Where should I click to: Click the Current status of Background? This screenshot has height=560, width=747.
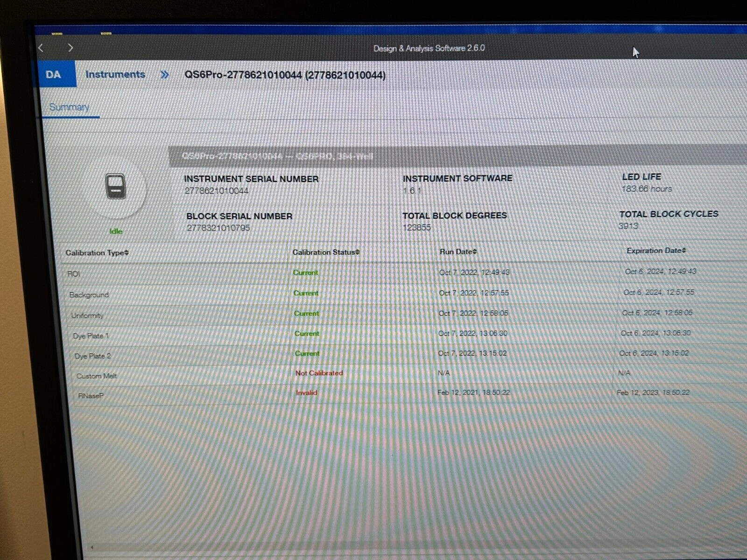[306, 293]
